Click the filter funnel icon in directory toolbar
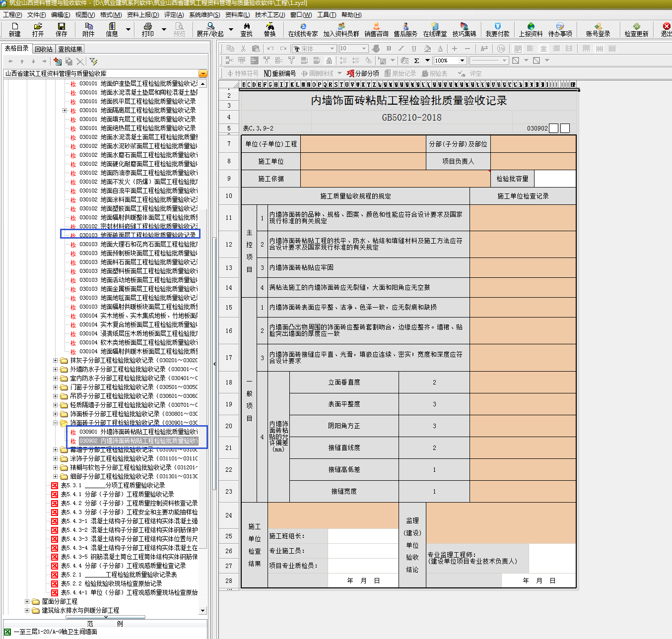This screenshot has height=639, width=672. pos(93,61)
